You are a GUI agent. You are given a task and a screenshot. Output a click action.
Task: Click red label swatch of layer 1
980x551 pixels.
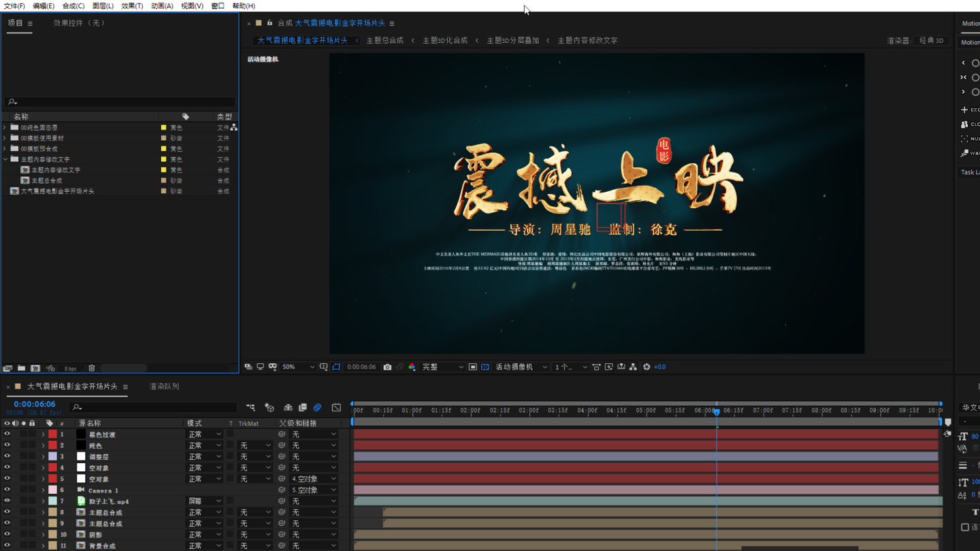52,434
